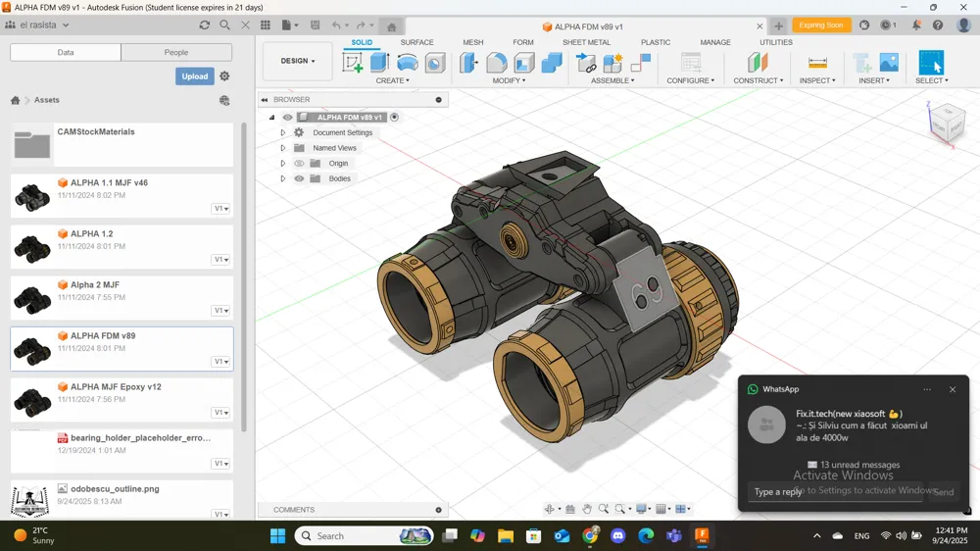Expand the Named Views node
The image size is (980, 551).
[x=282, y=148]
